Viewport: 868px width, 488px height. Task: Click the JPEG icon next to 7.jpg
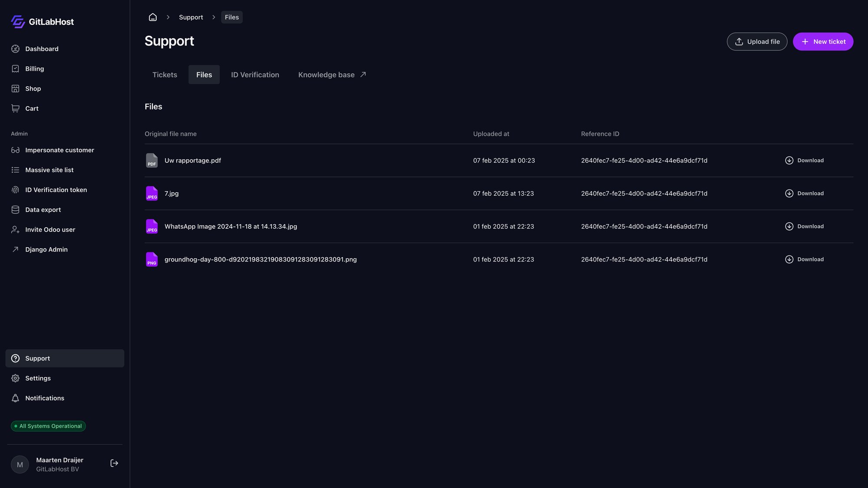coord(151,193)
